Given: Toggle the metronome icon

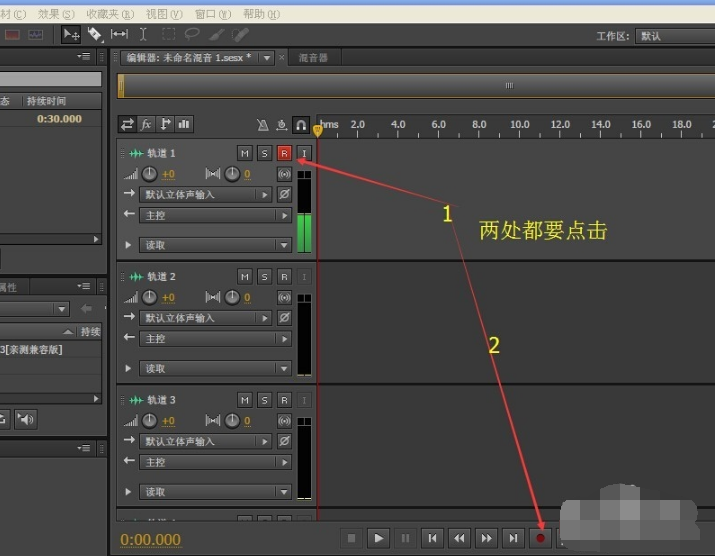Looking at the screenshot, I should [x=262, y=125].
